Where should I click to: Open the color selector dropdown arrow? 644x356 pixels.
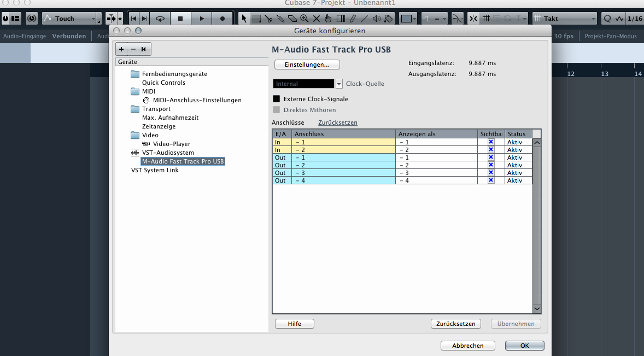coord(414,19)
